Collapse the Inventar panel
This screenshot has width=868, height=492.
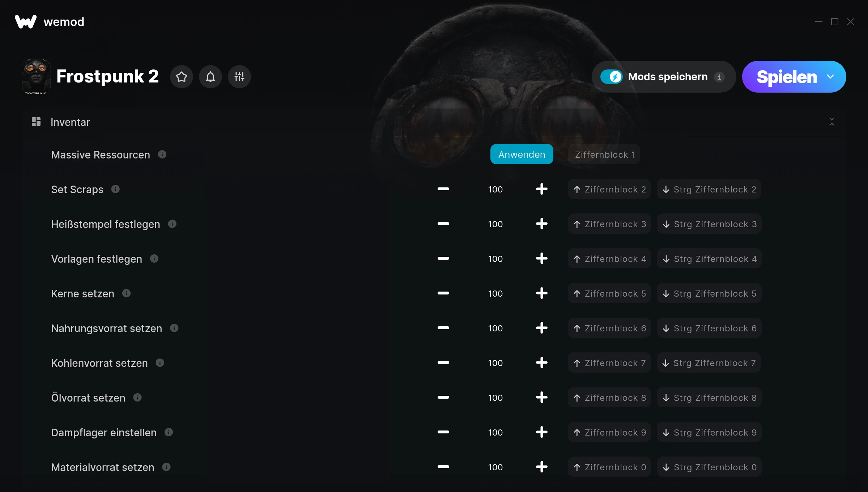(x=832, y=122)
